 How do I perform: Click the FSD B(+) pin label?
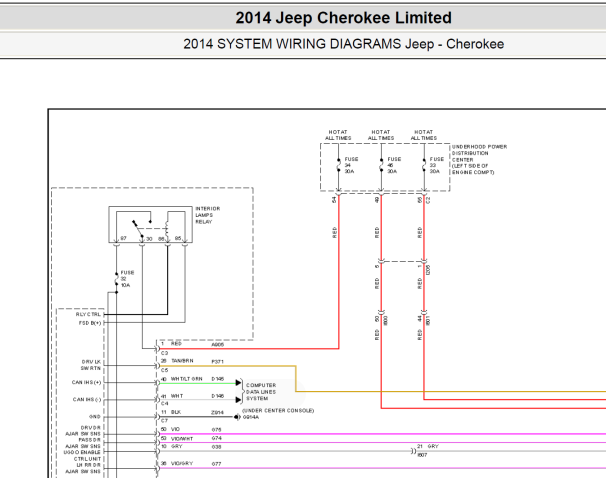coord(90,323)
